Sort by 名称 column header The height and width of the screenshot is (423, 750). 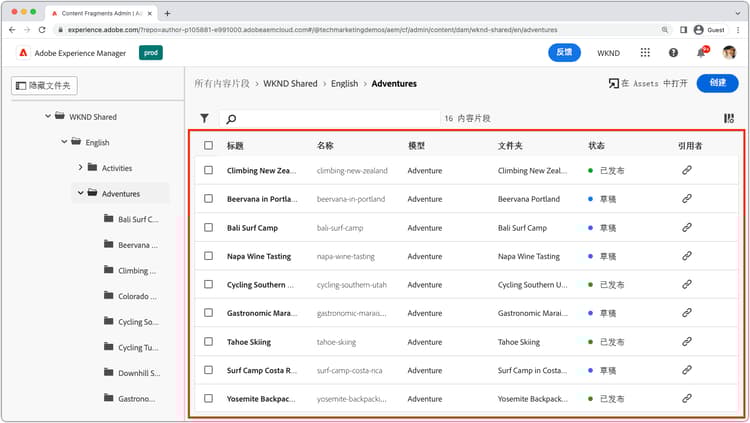(325, 145)
